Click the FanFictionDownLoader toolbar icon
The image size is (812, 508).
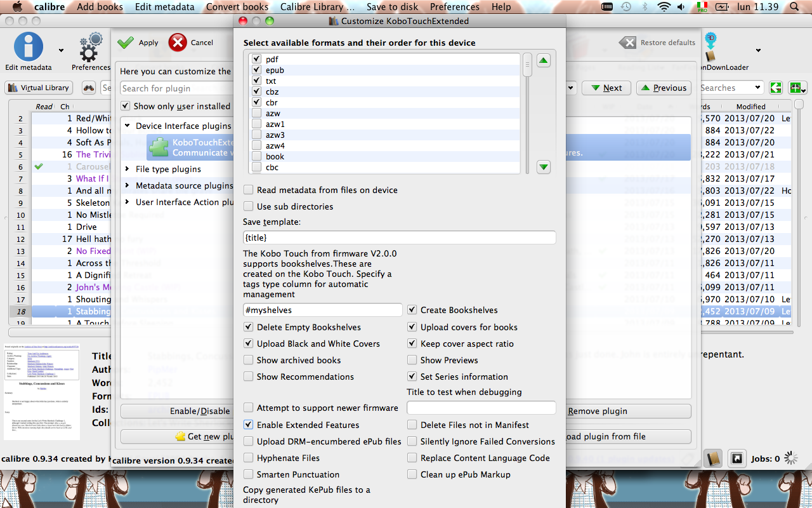(710, 47)
